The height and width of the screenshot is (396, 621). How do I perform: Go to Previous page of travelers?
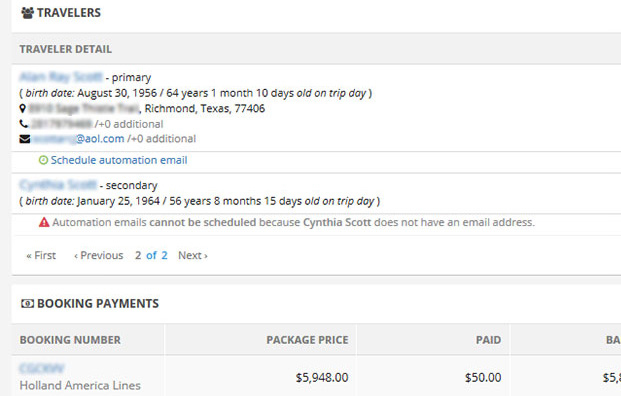pos(99,255)
